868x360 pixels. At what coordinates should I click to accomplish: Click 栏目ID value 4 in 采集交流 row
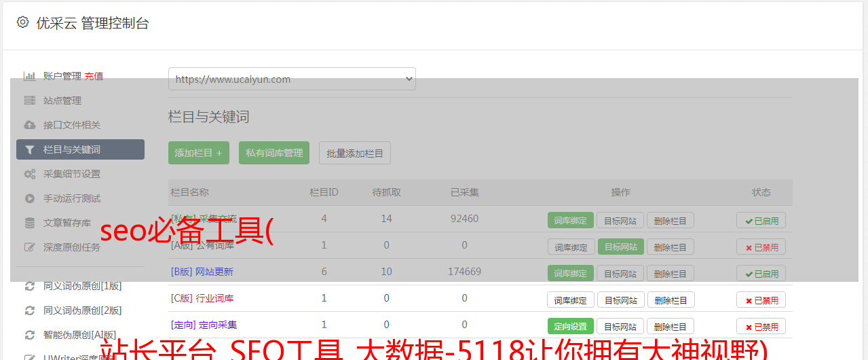(x=324, y=219)
